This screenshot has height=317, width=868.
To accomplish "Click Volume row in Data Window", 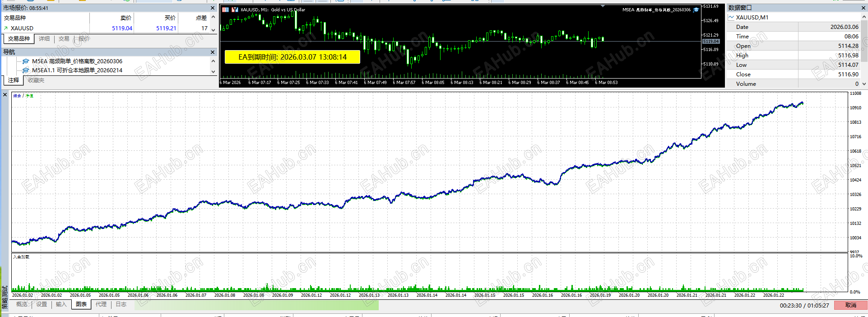I will [x=794, y=84].
